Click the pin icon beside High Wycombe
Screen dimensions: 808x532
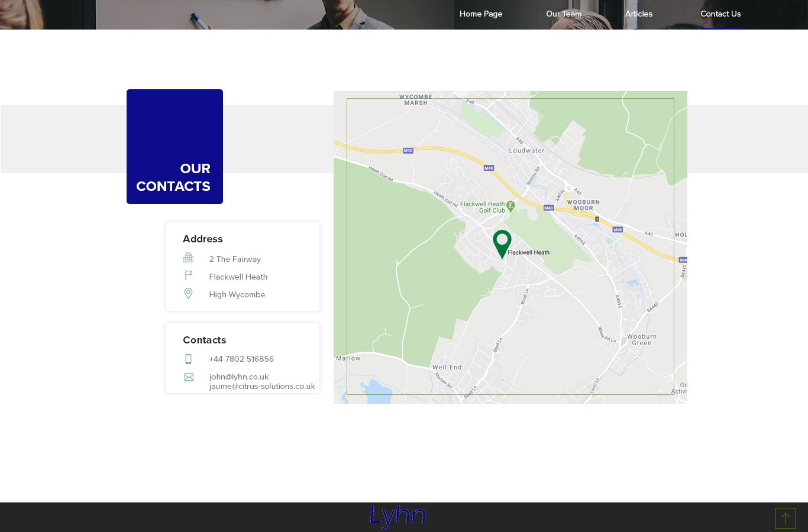(x=188, y=293)
